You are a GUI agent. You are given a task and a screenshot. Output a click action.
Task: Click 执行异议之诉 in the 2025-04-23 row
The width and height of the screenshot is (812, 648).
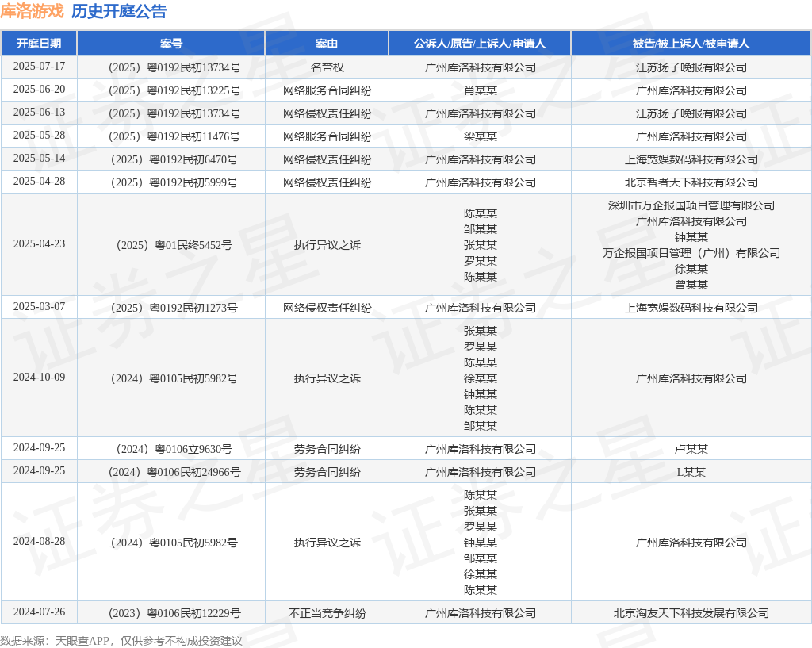coord(327,245)
